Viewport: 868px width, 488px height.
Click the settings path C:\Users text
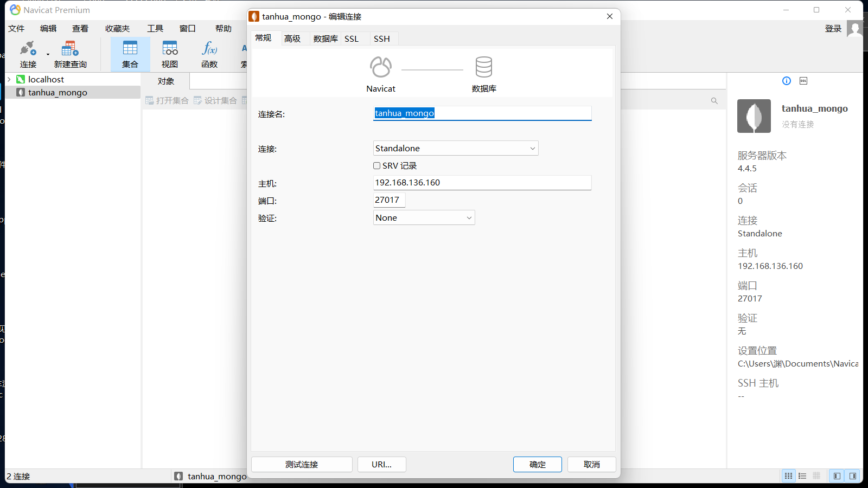click(x=798, y=364)
